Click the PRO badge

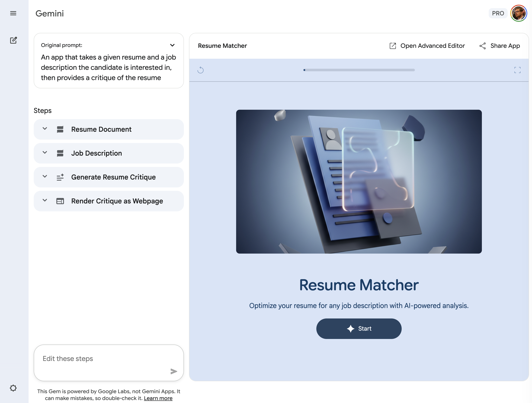[498, 13]
